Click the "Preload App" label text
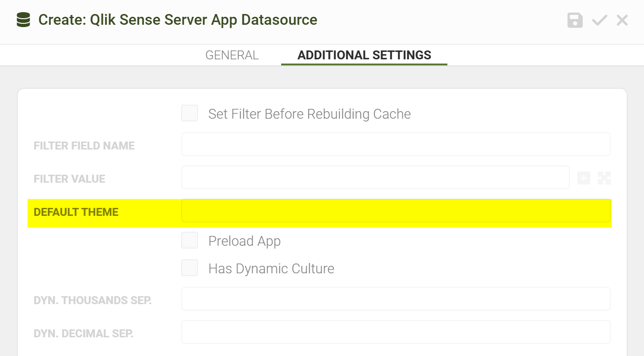644x356 pixels. pos(244,241)
